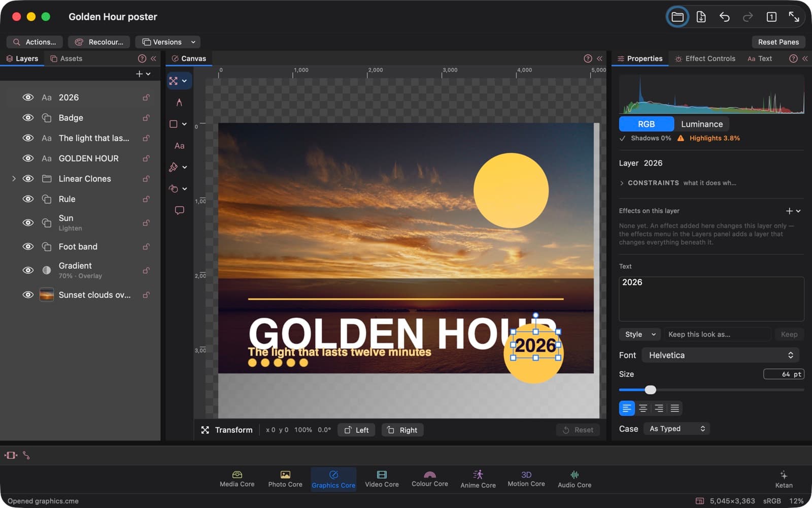Open help for the Canvas panel
Image resolution: width=812 pixels, height=508 pixels.
(588, 58)
